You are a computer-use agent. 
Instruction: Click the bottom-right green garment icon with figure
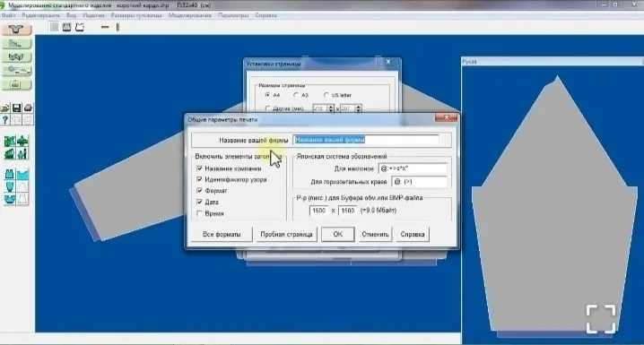click(x=22, y=154)
